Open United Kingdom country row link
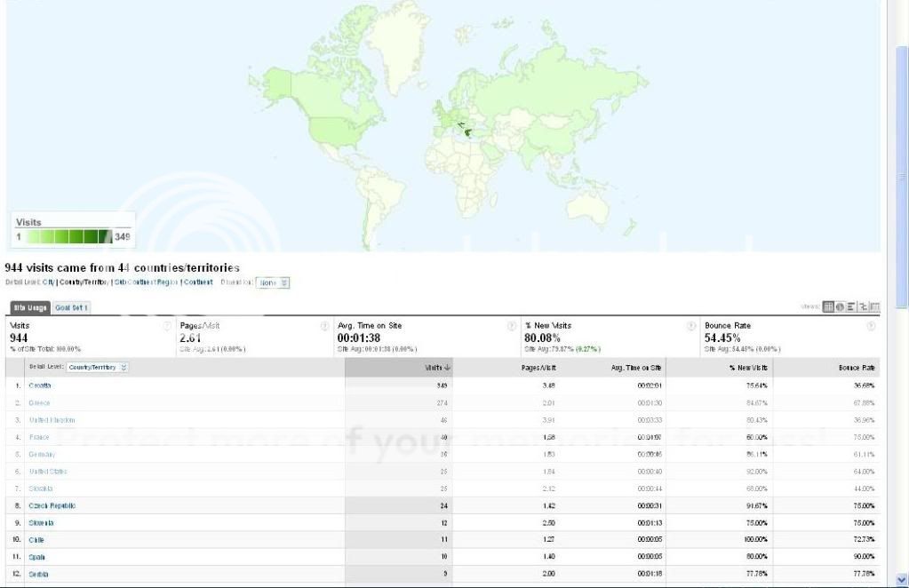 (52, 420)
